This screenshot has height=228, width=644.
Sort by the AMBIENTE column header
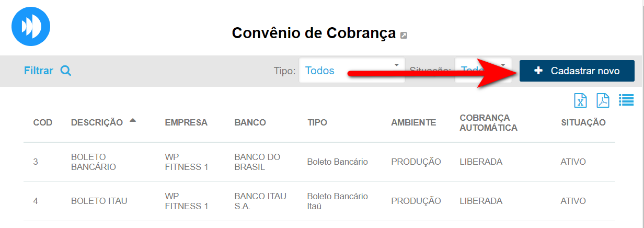click(x=413, y=122)
